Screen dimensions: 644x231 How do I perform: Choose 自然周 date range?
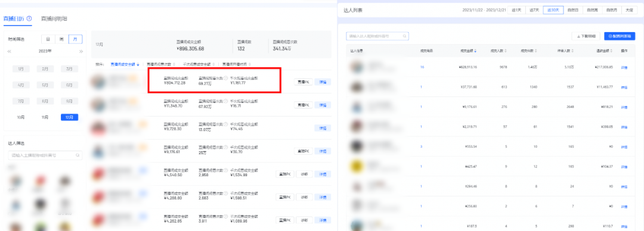(592, 10)
